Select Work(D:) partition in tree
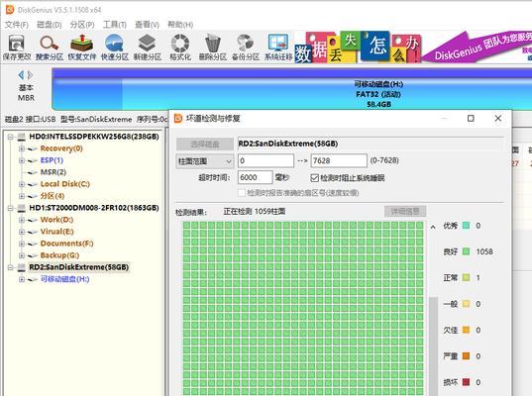 tap(56, 220)
